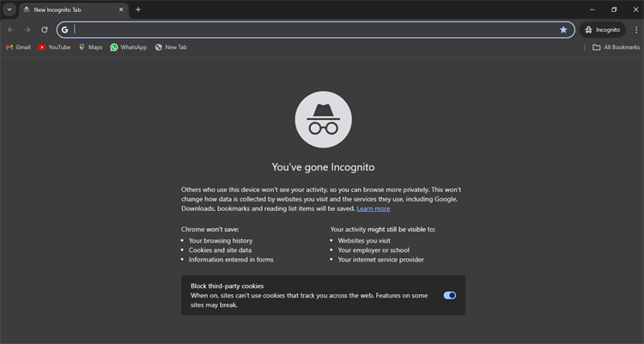Open the Maps bookmark
This screenshot has width=644, height=344.
pyautogui.click(x=90, y=47)
